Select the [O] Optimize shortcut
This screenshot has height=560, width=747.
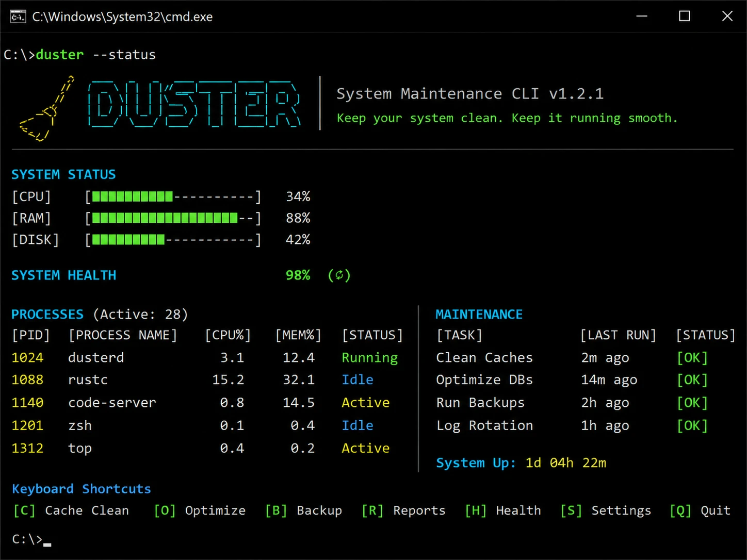200,510
